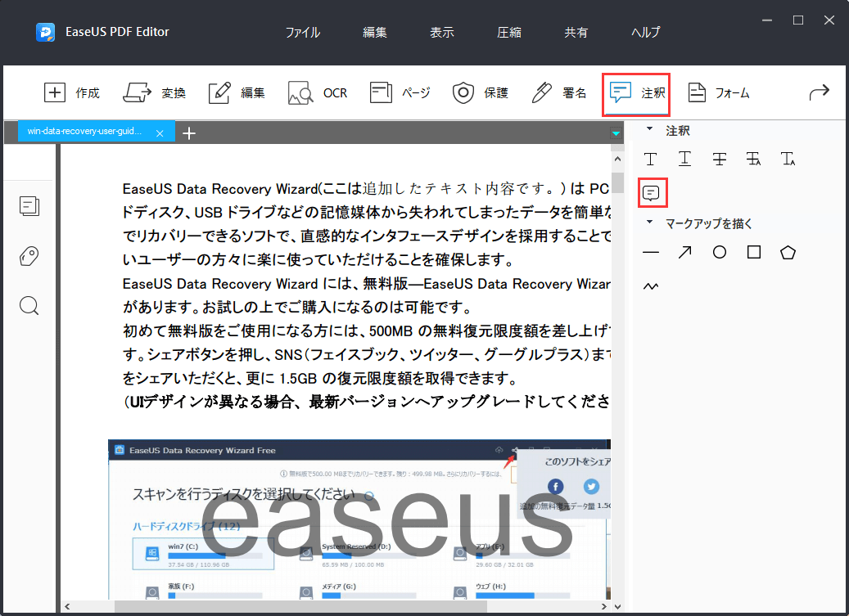The height and width of the screenshot is (616, 849).
Task: Select the rectangle markup tool
Action: (x=753, y=252)
